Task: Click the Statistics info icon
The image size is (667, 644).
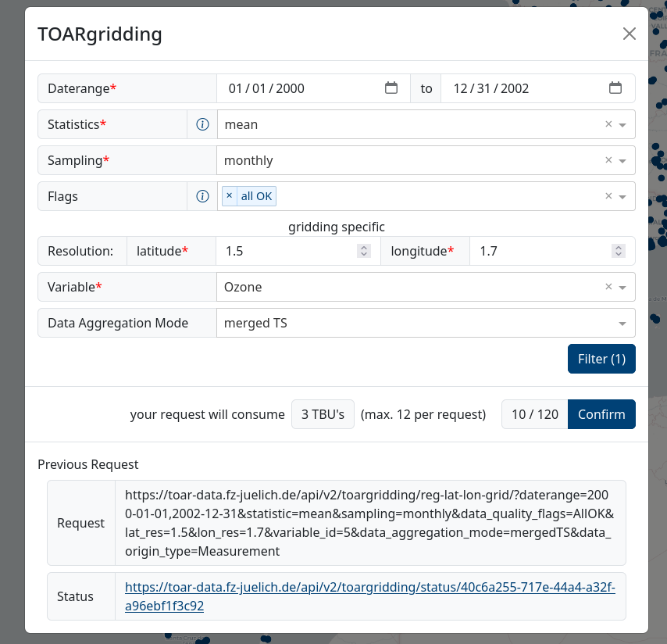Action: coord(202,124)
